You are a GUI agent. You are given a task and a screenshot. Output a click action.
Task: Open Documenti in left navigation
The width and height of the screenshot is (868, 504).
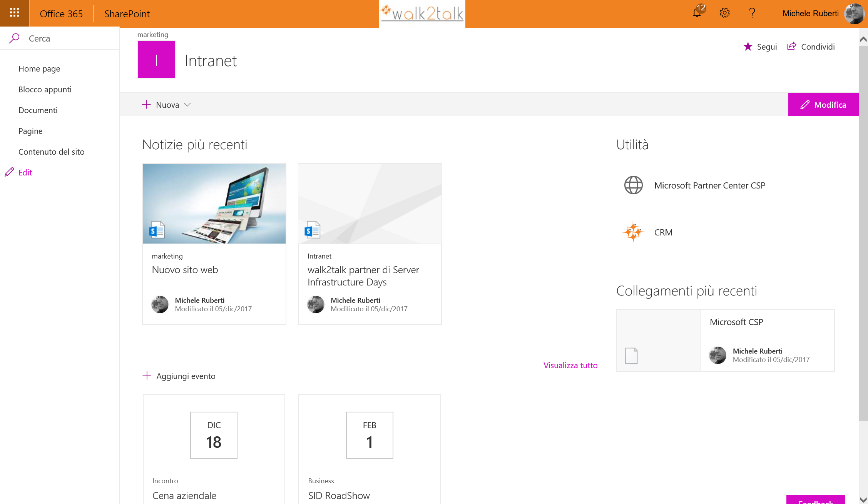pos(38,110)
